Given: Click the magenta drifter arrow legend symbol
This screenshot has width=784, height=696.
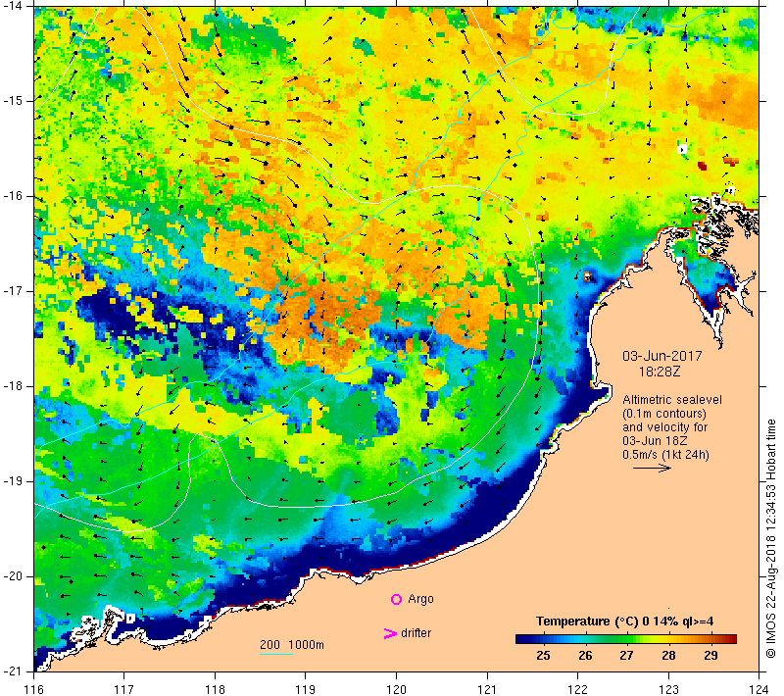Looking at the screenshot, I should (389, 633).
